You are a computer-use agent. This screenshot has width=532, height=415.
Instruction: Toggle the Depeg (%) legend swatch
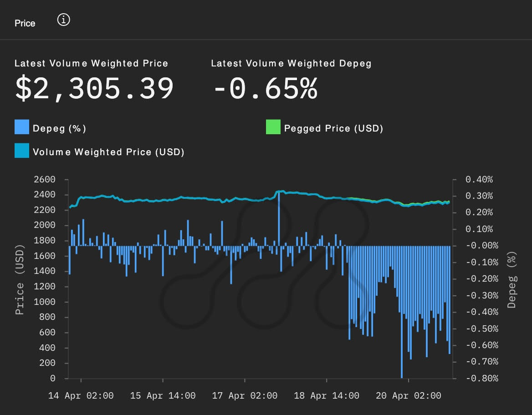pos(22,127)
